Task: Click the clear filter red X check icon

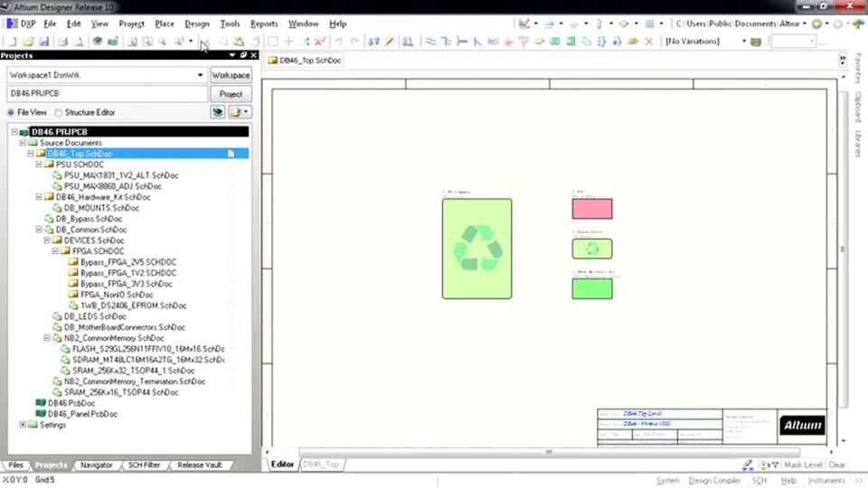Action: tap(319, 42)
